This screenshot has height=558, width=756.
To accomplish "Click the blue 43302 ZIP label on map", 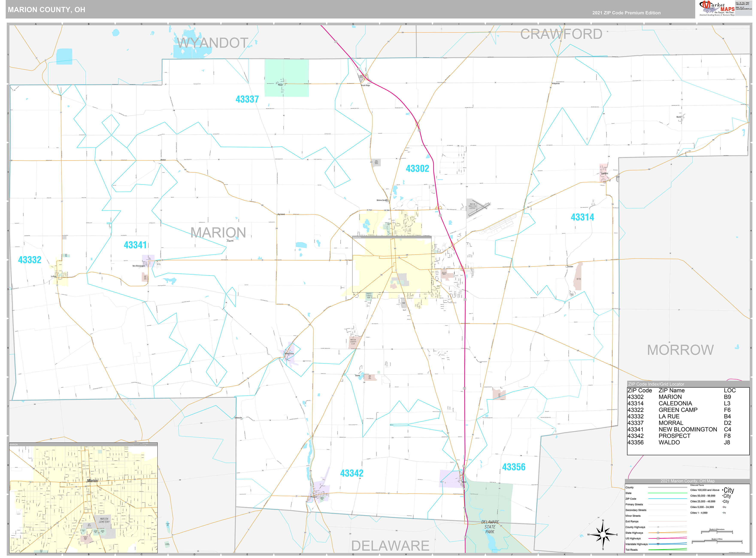I will 417,168.
